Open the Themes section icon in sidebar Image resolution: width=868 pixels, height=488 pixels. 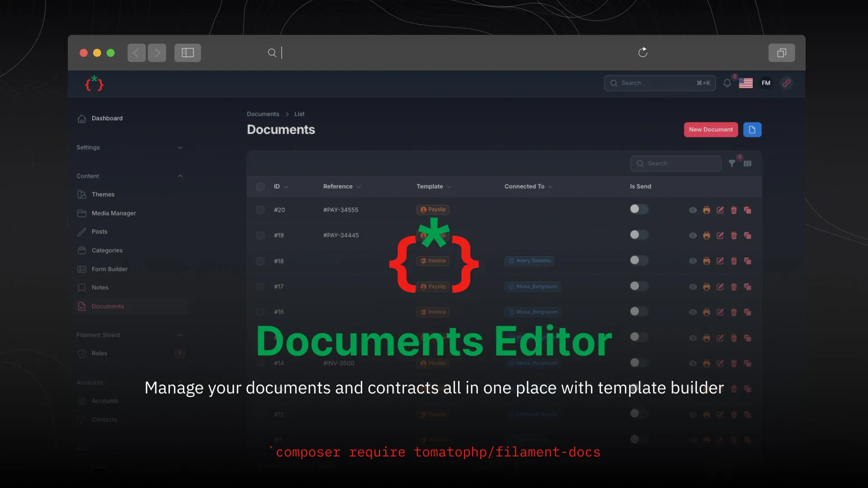pyautogui.click(x=82, y=194)
